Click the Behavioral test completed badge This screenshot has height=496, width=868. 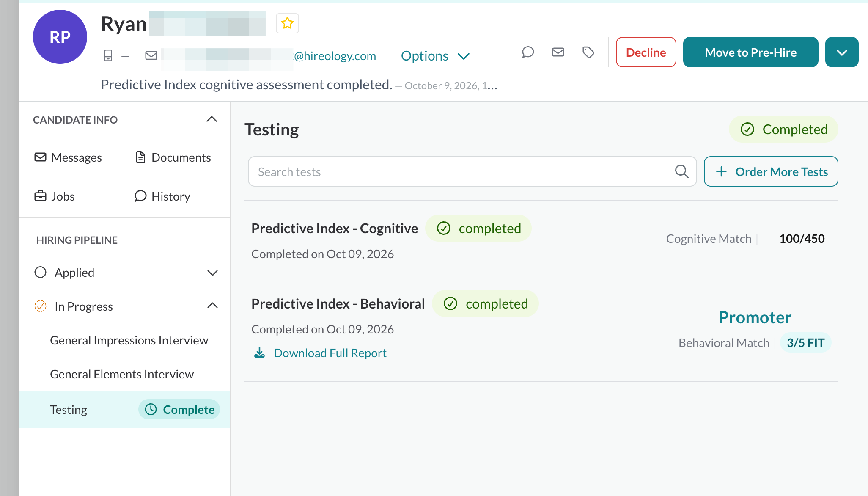(485, 304)
